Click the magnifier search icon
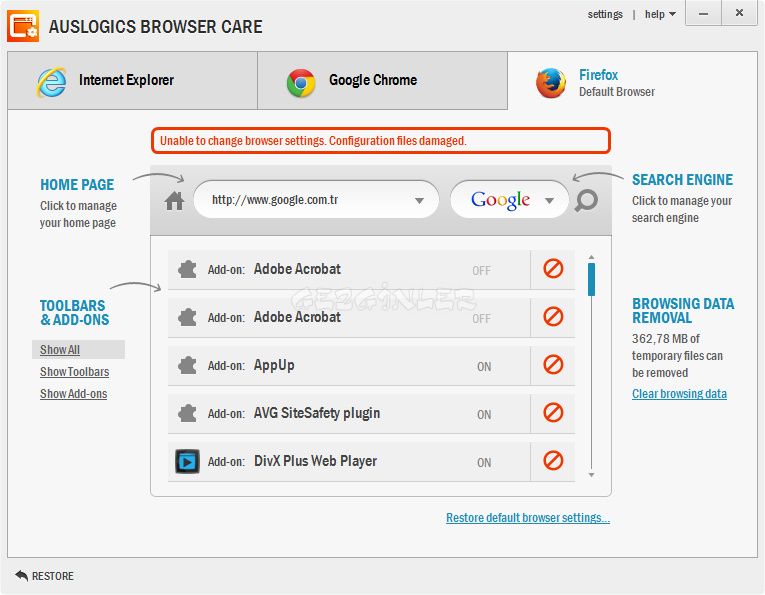 click(586, 201)
